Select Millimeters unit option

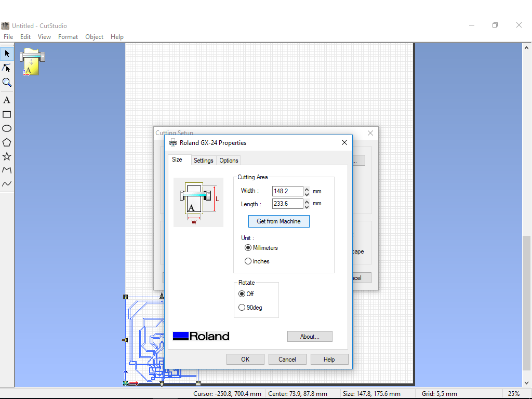(261, 248)
